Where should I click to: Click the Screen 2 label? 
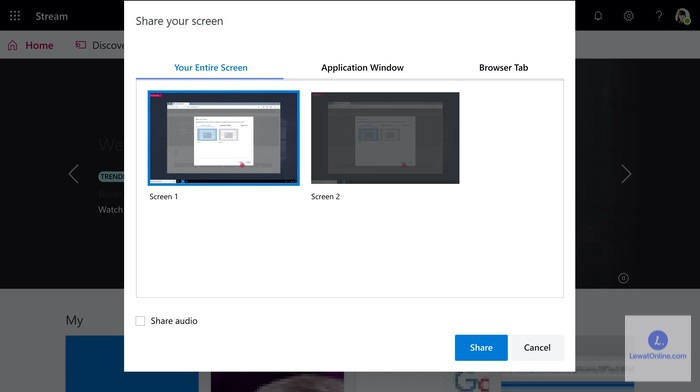(325, 196)
